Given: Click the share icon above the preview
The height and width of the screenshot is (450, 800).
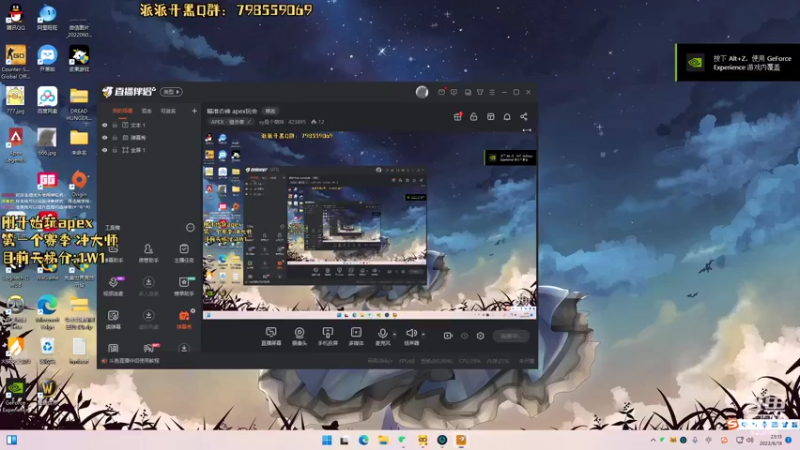Looking at the screenshot, I should pos(523,116).
